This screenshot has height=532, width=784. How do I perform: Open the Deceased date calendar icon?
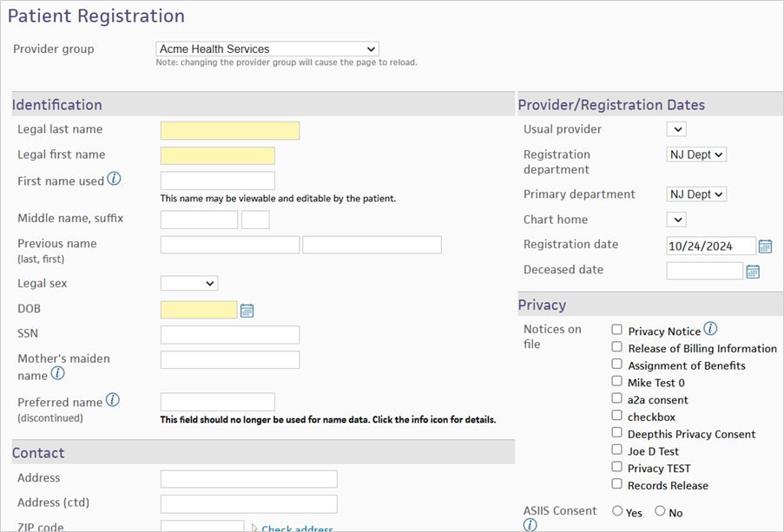point(753,272)
